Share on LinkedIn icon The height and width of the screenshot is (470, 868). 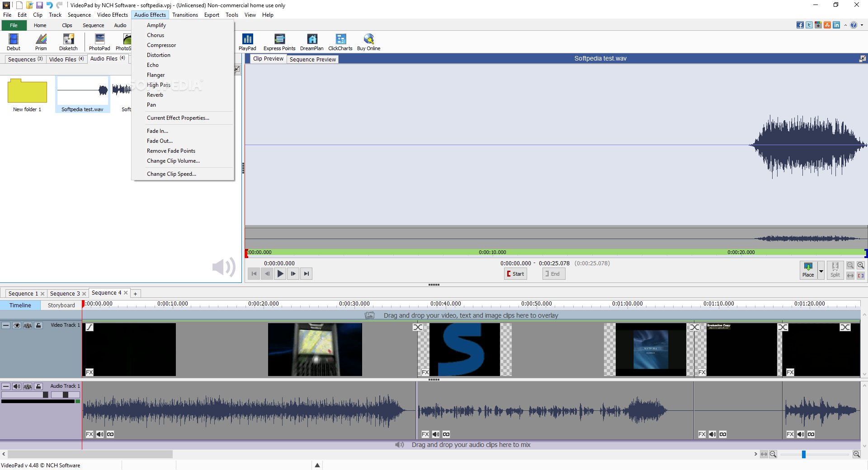[x=836, y=25]
